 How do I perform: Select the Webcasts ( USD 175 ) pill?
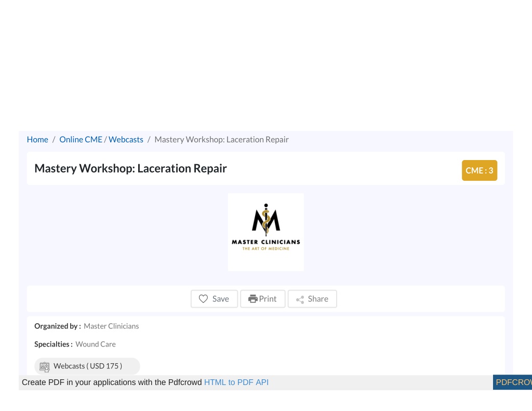(x=87, y=366)
